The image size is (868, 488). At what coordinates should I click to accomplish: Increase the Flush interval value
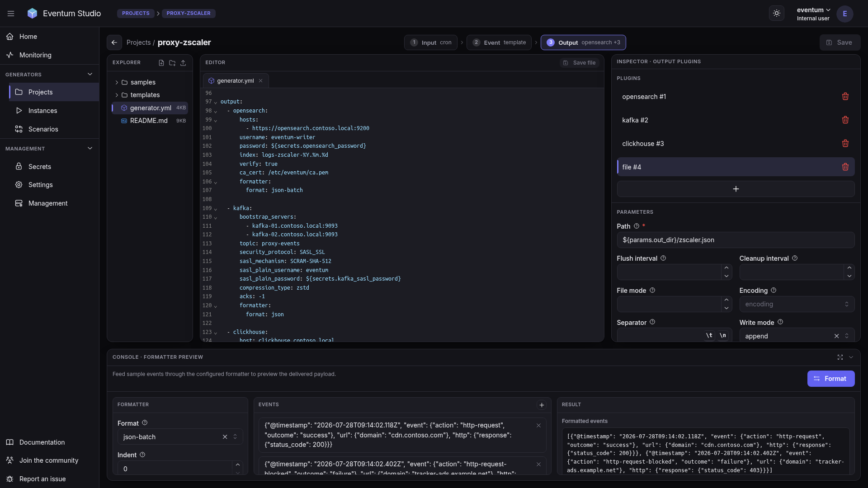coord(726,268)
